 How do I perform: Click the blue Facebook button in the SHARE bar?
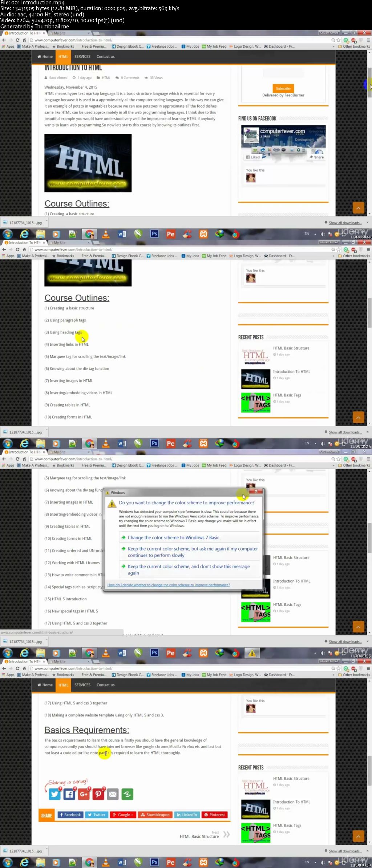pos(70,815)
